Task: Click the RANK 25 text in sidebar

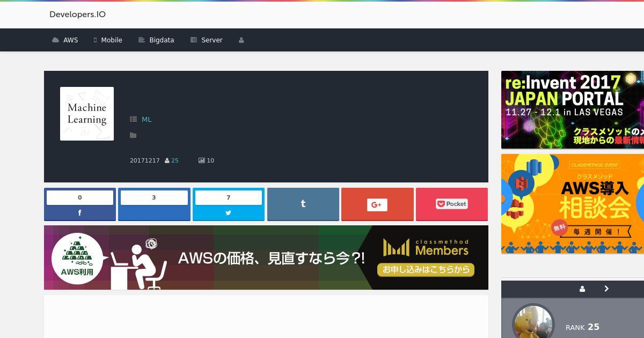Action: pyautogui.click(x=582, y=327)
